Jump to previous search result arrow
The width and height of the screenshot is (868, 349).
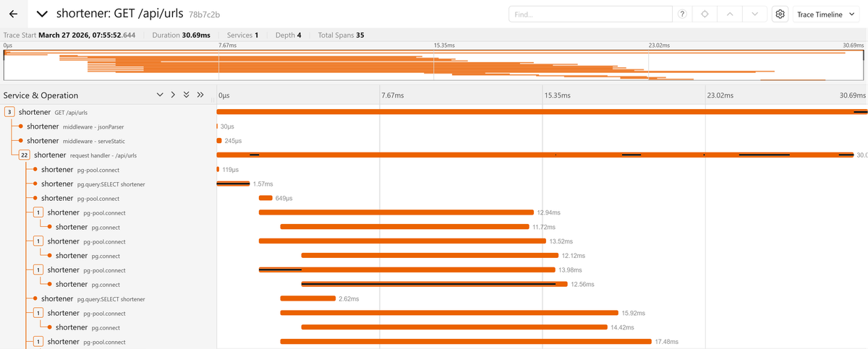(730, 14)
